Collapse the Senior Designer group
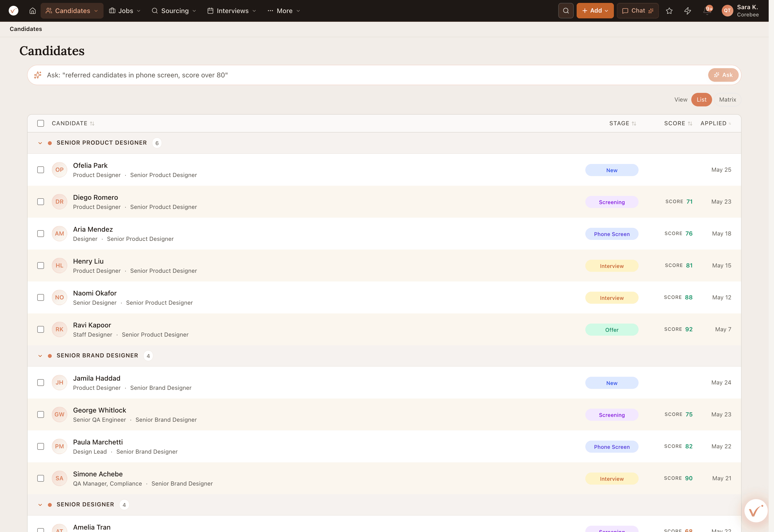 click(x=40, y=505)
